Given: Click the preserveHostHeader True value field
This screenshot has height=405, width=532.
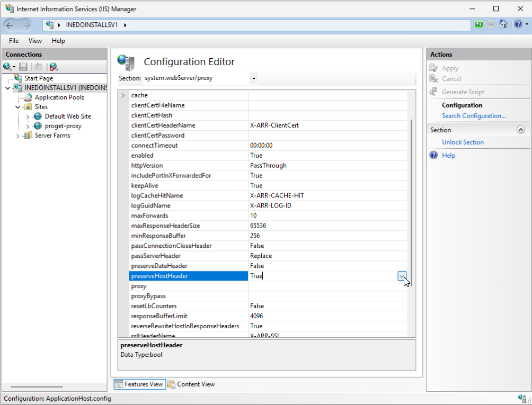Looking at the screenshot, I should pos(322,276).
